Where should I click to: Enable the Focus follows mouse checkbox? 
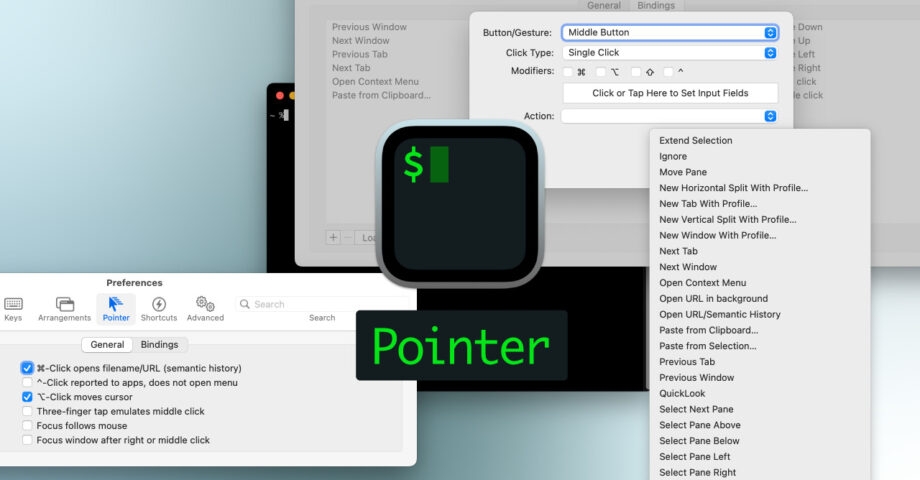(27, 425)
